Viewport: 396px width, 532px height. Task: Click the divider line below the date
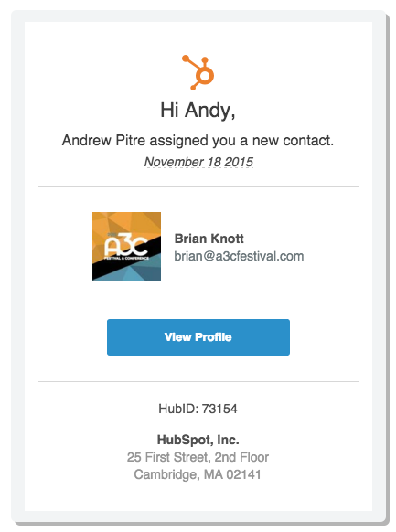coord(198,186)
